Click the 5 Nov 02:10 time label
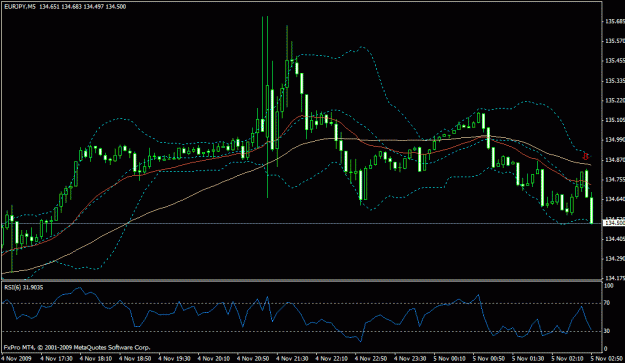Image resolution: width=625 pixels, height=363 pixels. 568,358
